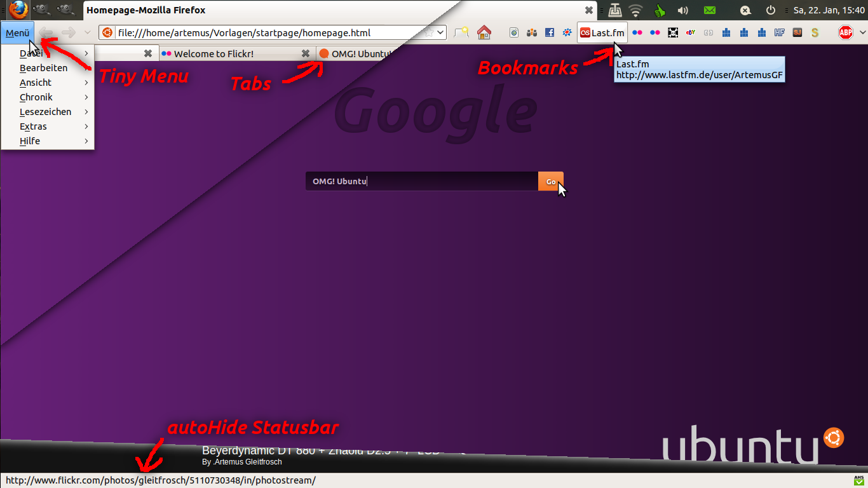The width and height of the screenshot is (868, 488).
Task: Click the Home icon in the toolbar
Action: click(484, 32)
